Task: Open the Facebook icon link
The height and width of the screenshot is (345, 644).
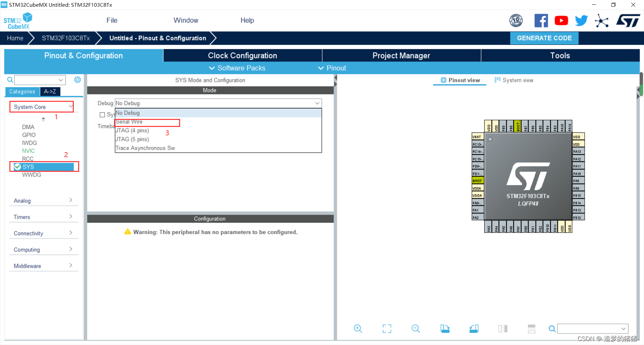Action: (541, 20)
